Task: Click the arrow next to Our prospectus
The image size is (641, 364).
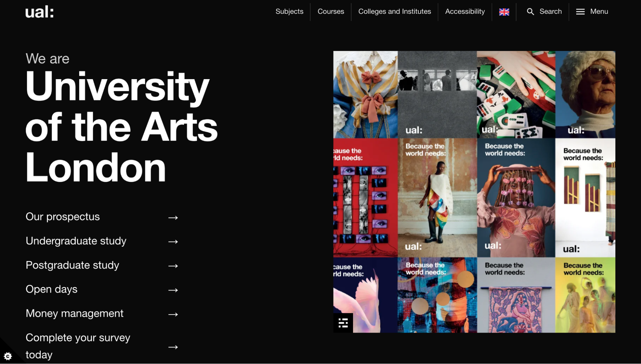Action: click(x=174, y=218)
